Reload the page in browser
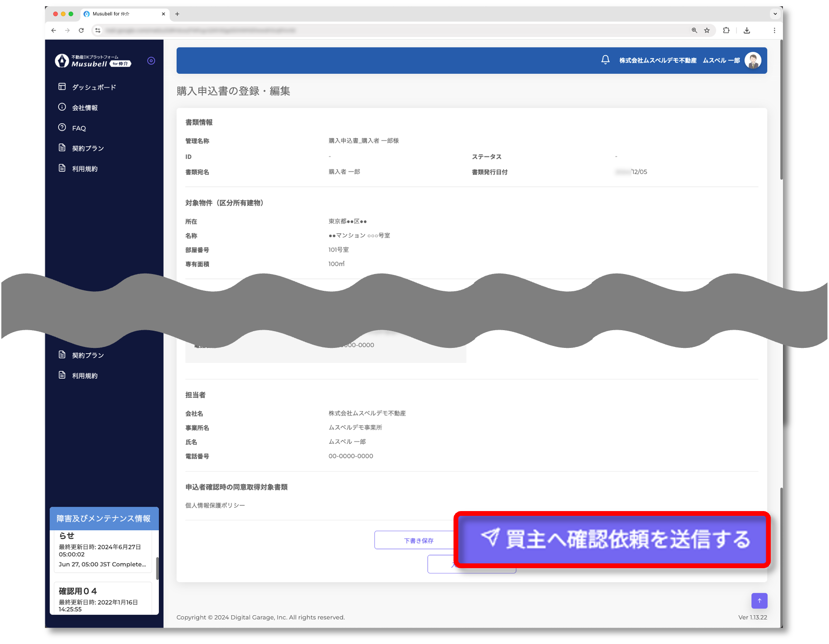Image resolution: width=829 pixels, height=644 pixels. (81, 30)
